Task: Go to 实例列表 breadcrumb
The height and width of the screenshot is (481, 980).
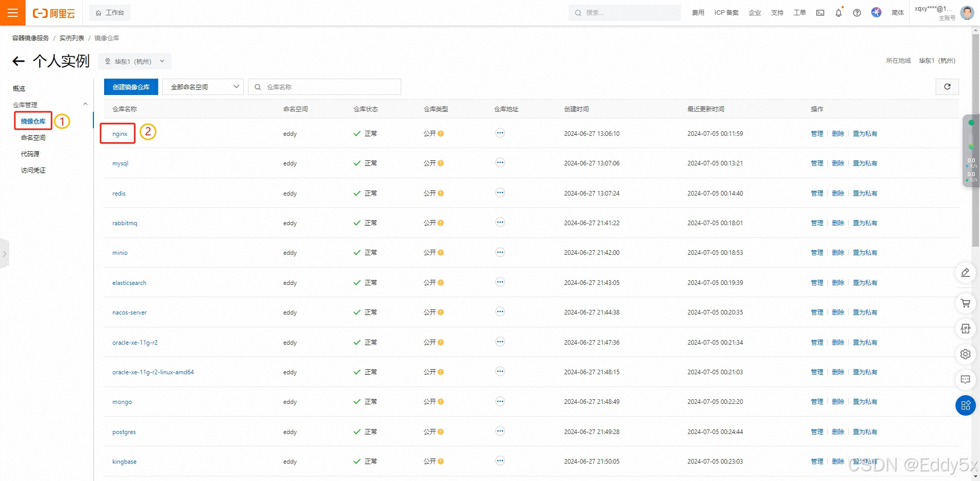Action: (72, 38)
